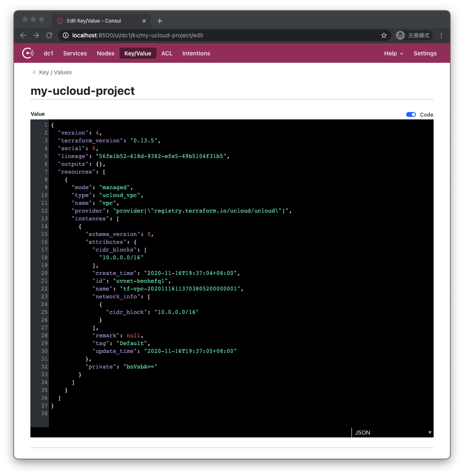
Task: Expand the Help menu
Action: tap(393, 53)
